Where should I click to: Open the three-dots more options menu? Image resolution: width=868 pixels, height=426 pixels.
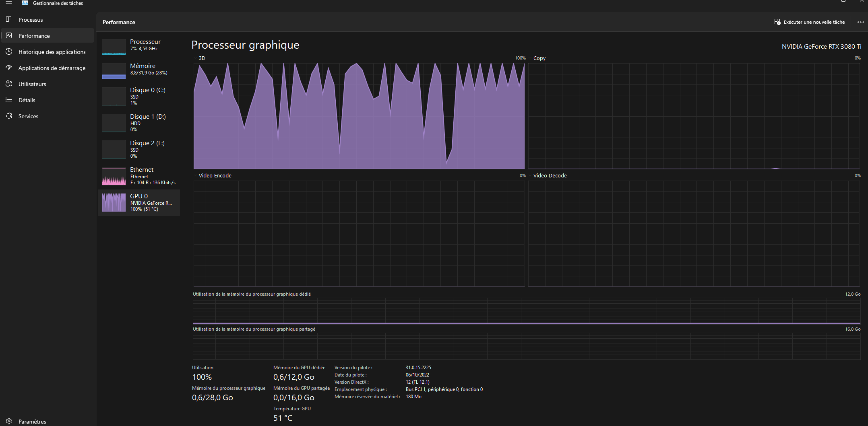coord(860,22)
